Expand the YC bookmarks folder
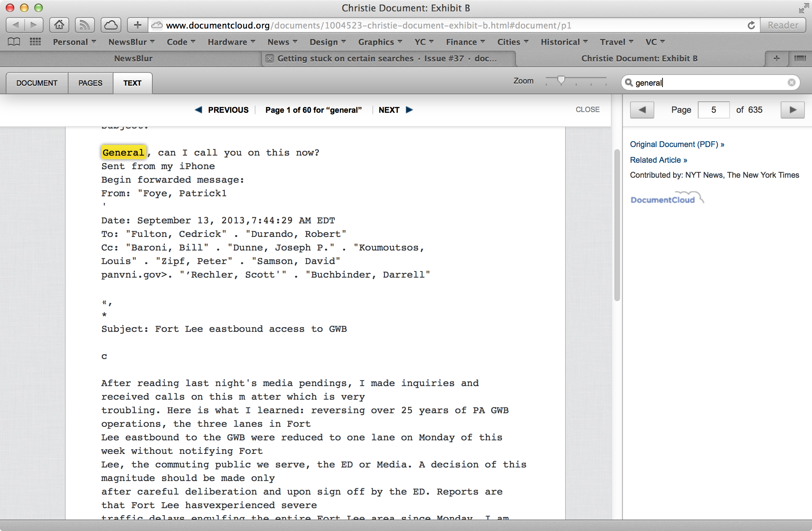 pos(424,42)
